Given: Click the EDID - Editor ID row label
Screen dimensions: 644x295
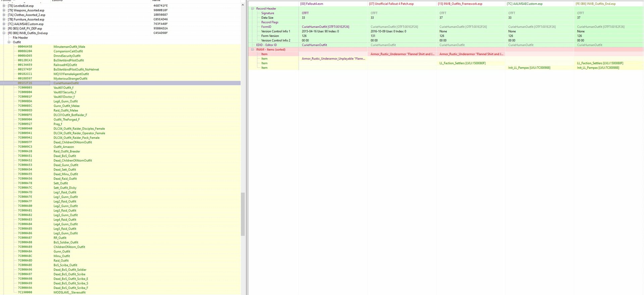Looking at the screenshot, I should [267, 45].
